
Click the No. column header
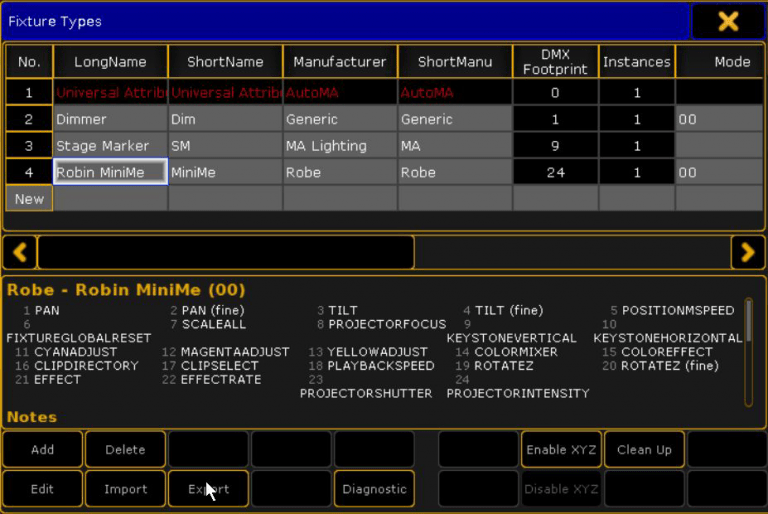[x=29, y=62]
